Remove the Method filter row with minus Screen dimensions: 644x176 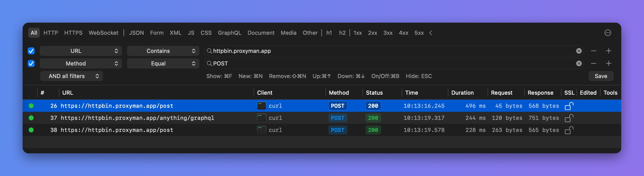pos(594,63)
